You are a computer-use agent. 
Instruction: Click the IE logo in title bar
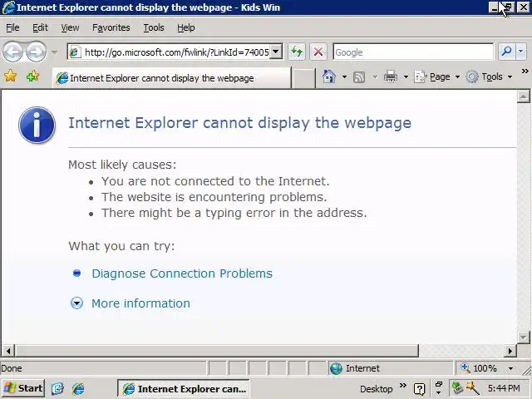(8, 7)
